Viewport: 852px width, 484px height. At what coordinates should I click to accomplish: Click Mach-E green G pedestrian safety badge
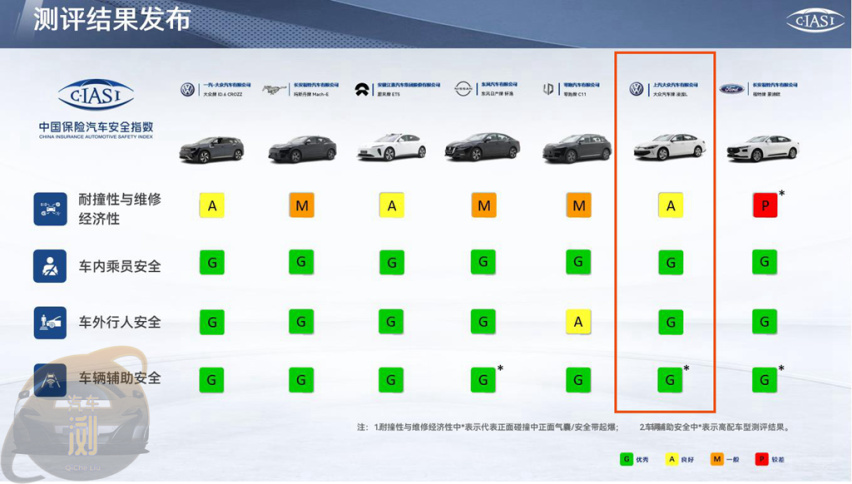(301, 322)
